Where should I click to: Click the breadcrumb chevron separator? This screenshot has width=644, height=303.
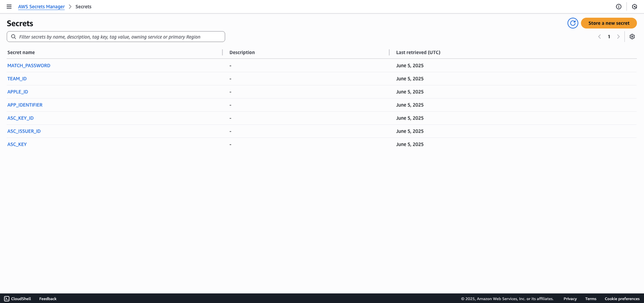[70, 7]
